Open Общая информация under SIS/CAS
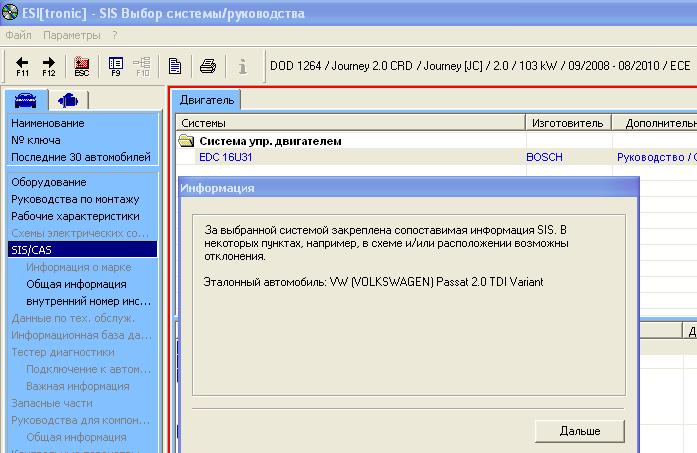Viewport: 697px width, 453px height. [x=76, y=284]
